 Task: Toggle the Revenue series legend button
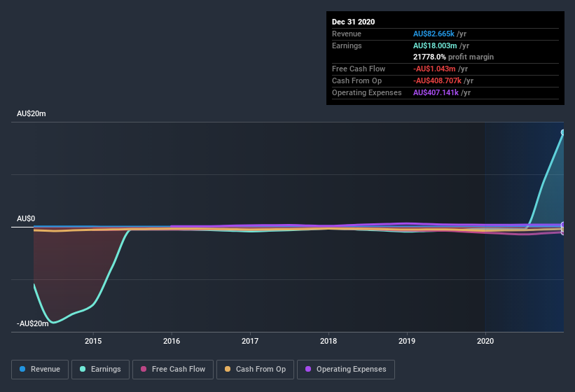pyautogui.click(x=40, y=369)
